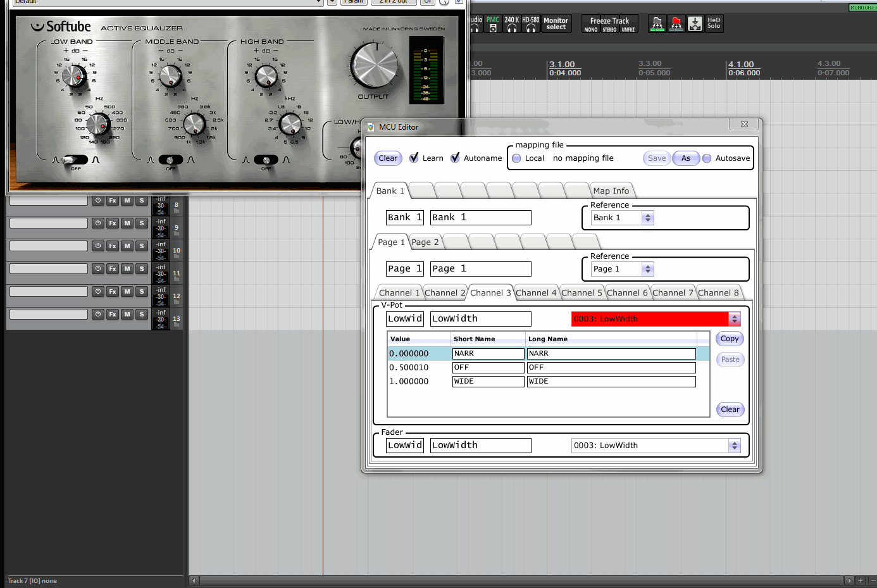Open the Fx chain for track 9

[x=113, y=223]
